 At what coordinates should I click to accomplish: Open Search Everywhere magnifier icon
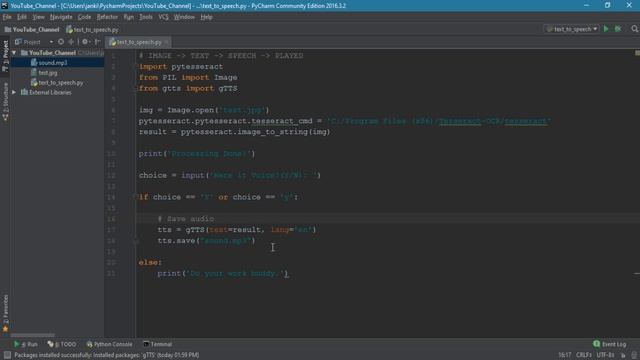(634, 29)
